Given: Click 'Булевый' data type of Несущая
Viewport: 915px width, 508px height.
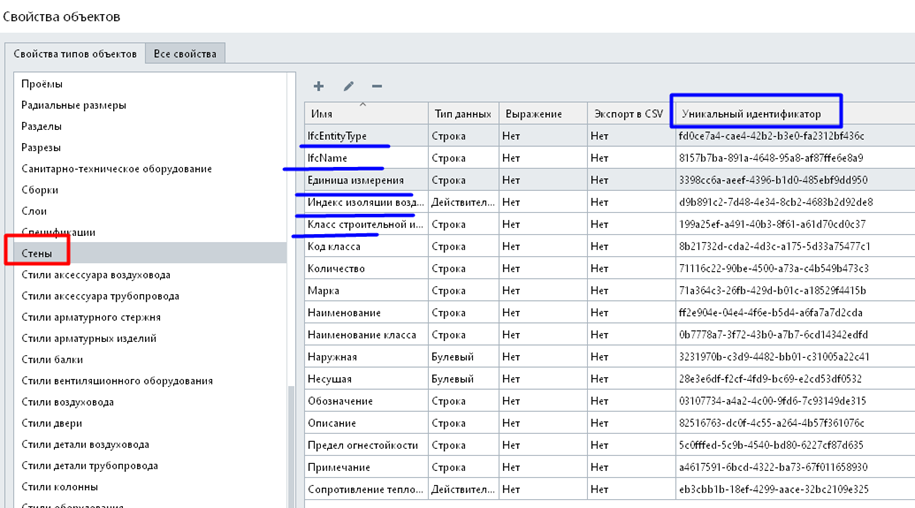Looking at the screenshot, I should pos(452,379).
